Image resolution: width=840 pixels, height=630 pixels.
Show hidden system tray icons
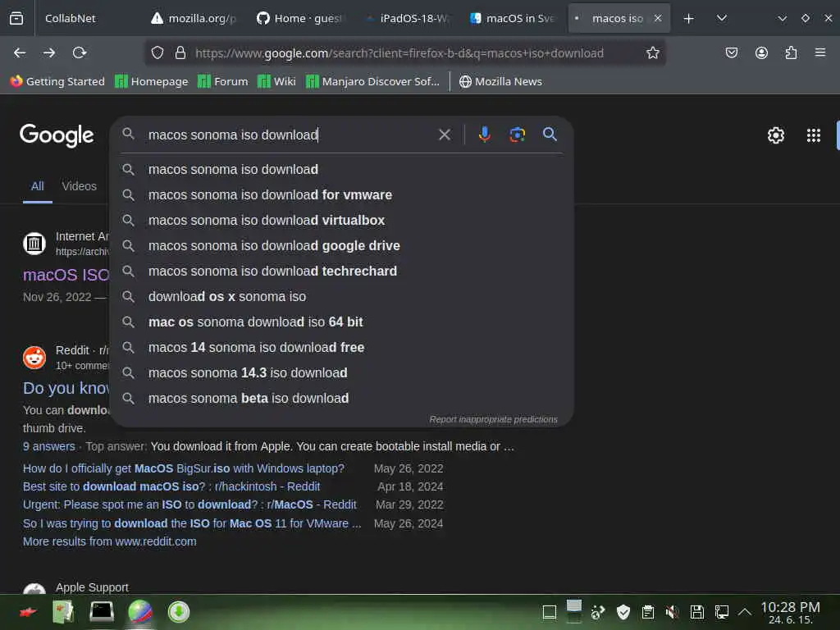(745, 611)
